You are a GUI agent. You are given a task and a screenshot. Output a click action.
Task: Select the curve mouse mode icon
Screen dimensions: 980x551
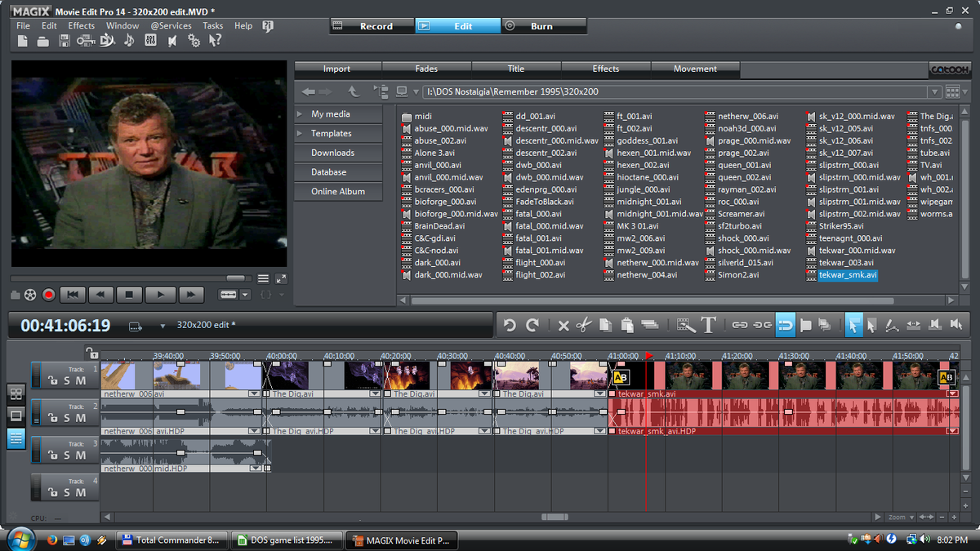click(x=892, y=325)
